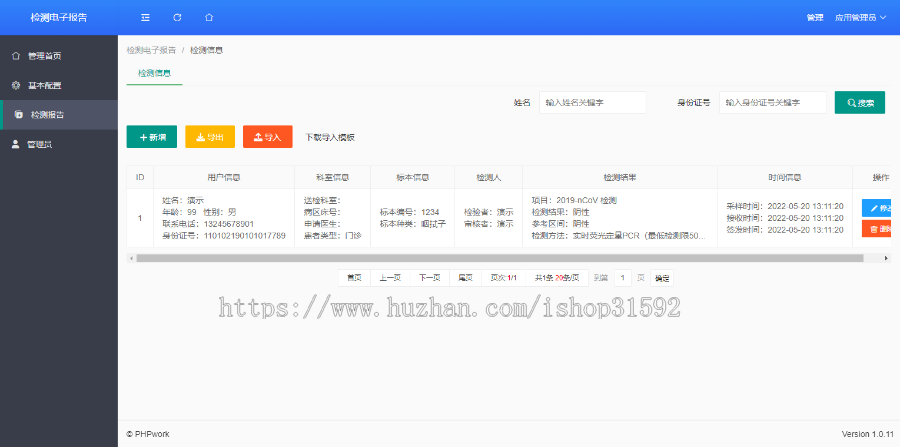
Task: Click the 时间信息 column header
Action: click(x=785, y=177)
